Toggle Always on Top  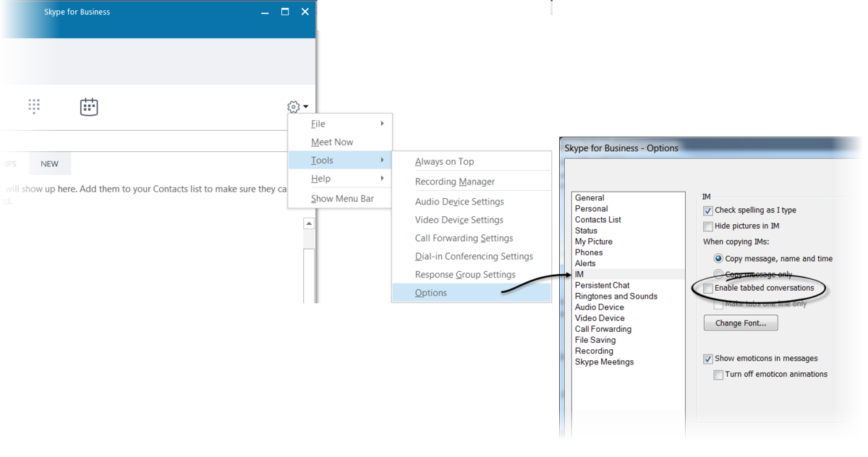[x=472, y=162]
